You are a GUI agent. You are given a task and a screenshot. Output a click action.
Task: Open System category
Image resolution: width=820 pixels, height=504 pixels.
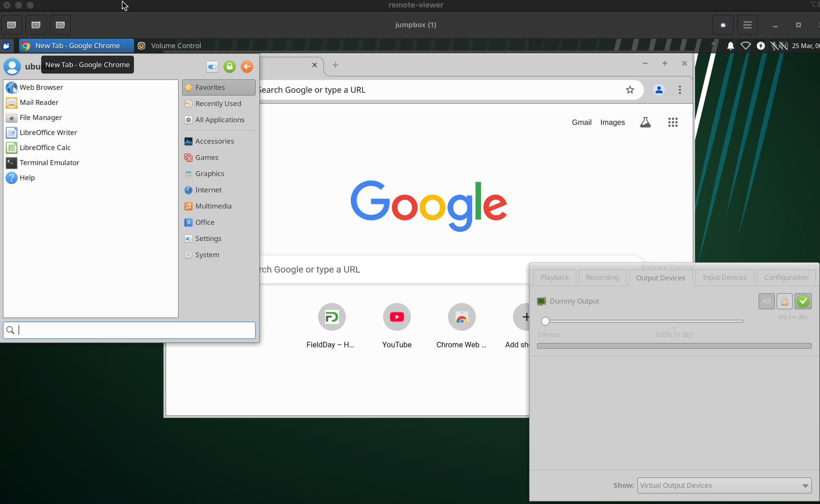coord(219,255)
